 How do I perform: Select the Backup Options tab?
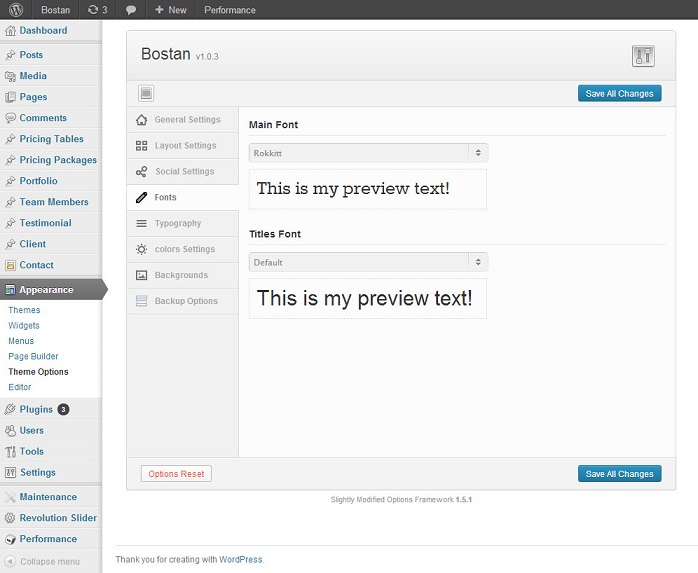[x=185, y=301]
